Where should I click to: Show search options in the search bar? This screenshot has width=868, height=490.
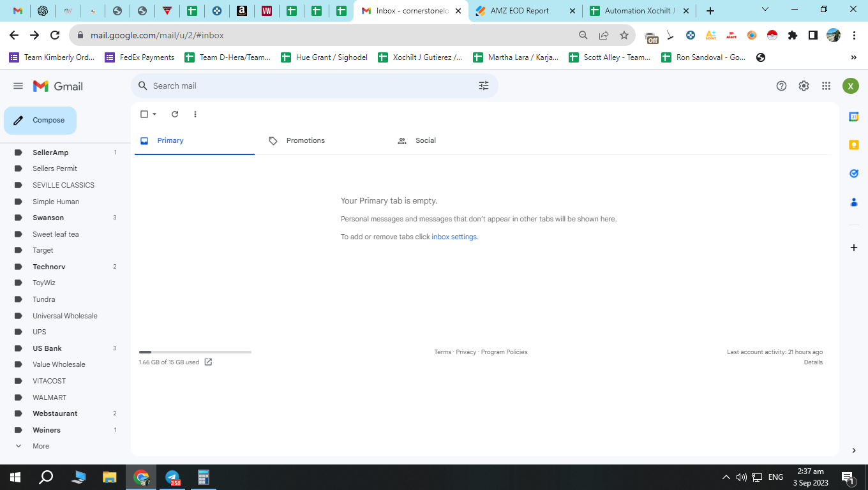pos(484,85)
